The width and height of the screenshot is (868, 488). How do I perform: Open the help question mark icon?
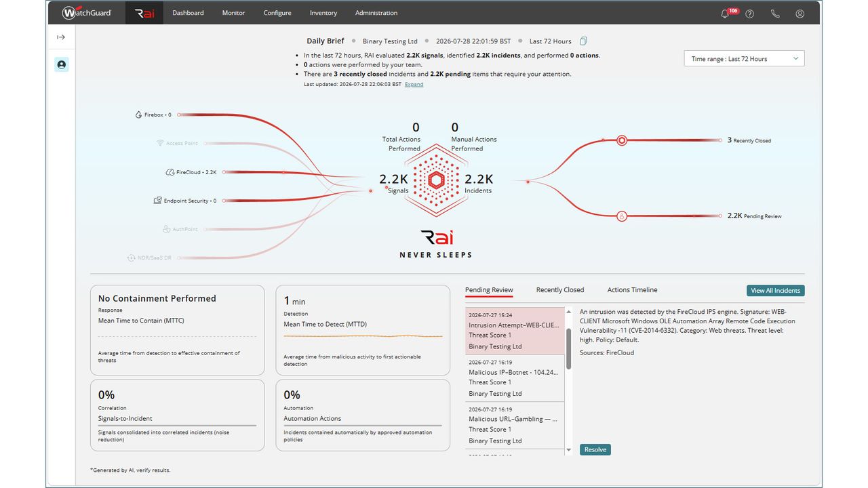point(749,14)
